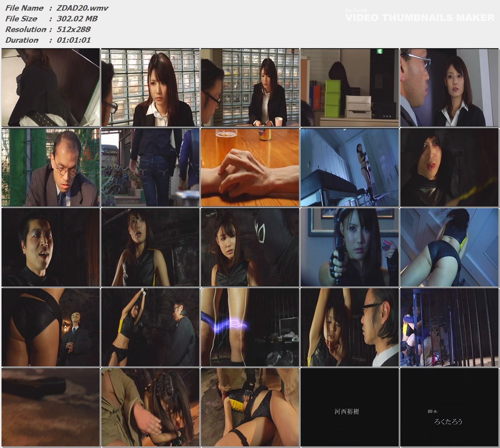
Task: Open wide thumbnail of woman with arms raised
Action: pos(150,327)
